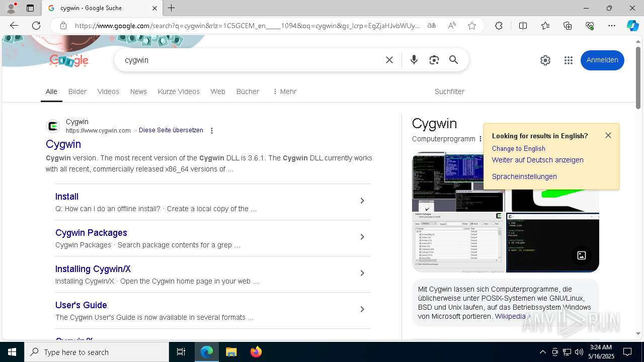
Task: Go back with the browser back arrow
Action: [14, 26]
